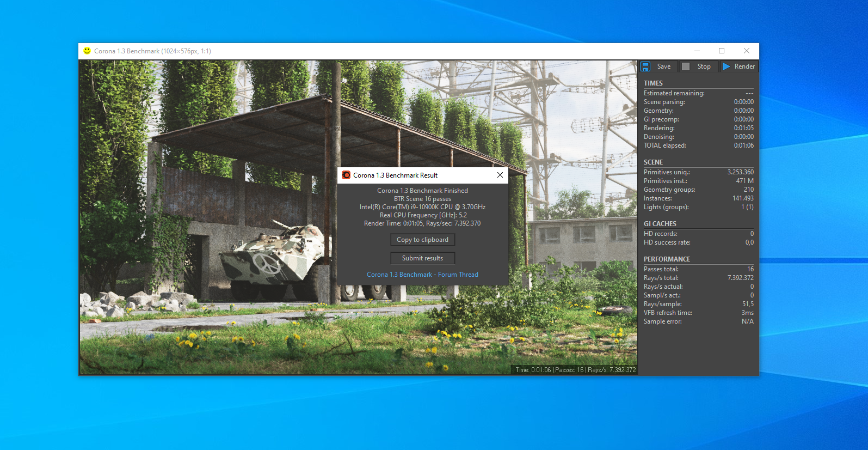Click the TOTAL elapsed value 0:01:06
Screen dimensions: 868x450
743,145
